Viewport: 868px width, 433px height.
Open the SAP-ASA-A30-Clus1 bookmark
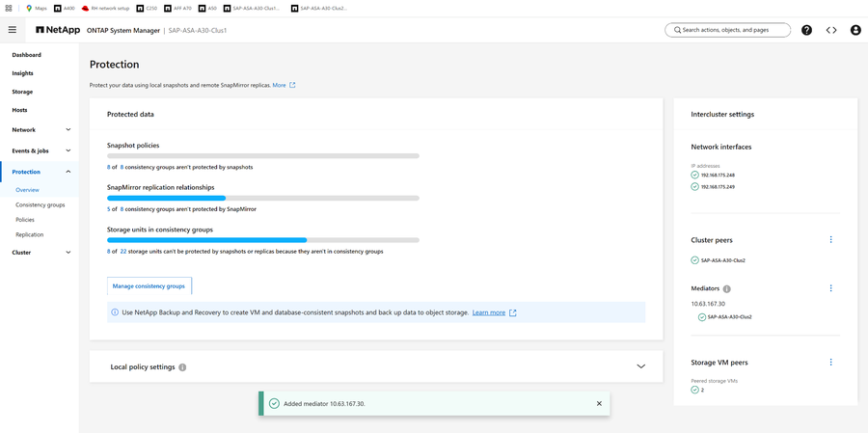pyautogui.click(x=253, y=9)
